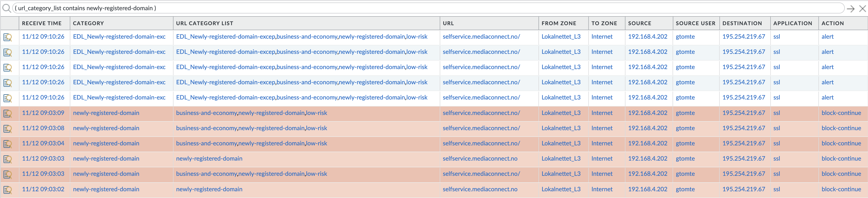Viewport: 868px width, 198px height.
Task: Select the Source User column header
Action: tap(695, 23)
